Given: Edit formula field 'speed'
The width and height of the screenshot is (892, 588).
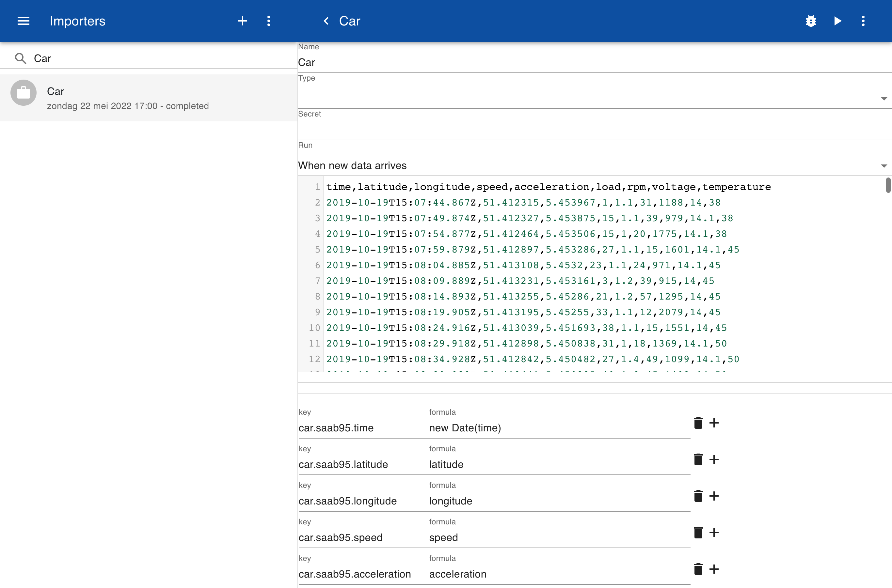Looking at the screenshot, I should pyautogui.click(x=559, y=537).
